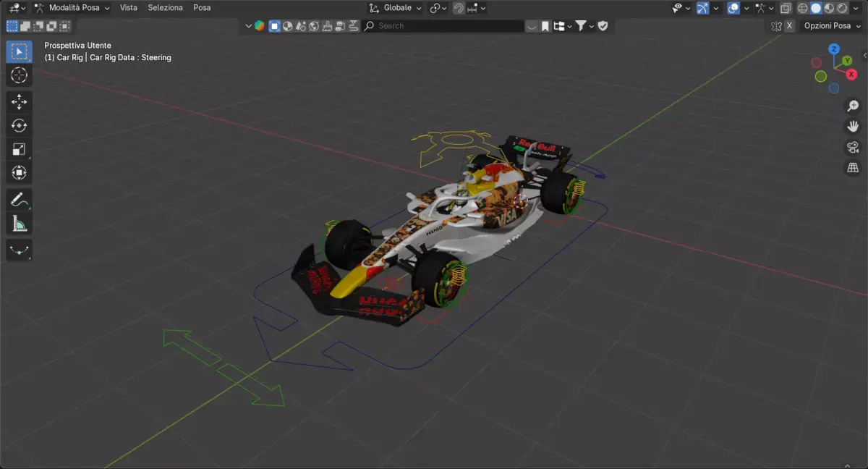Open the bone pose overlay dropdown
Viewport: 868px width, 469px height.
[x=763, y=8]
